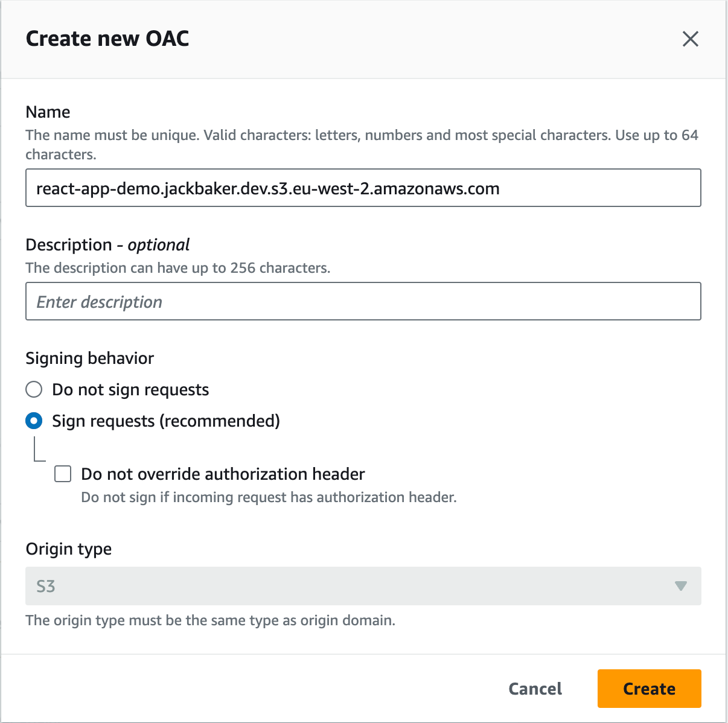This screenshot has width=728, height=723.
Task: Enable Do not override authorization header checkbox
Action: click(63, 474)
